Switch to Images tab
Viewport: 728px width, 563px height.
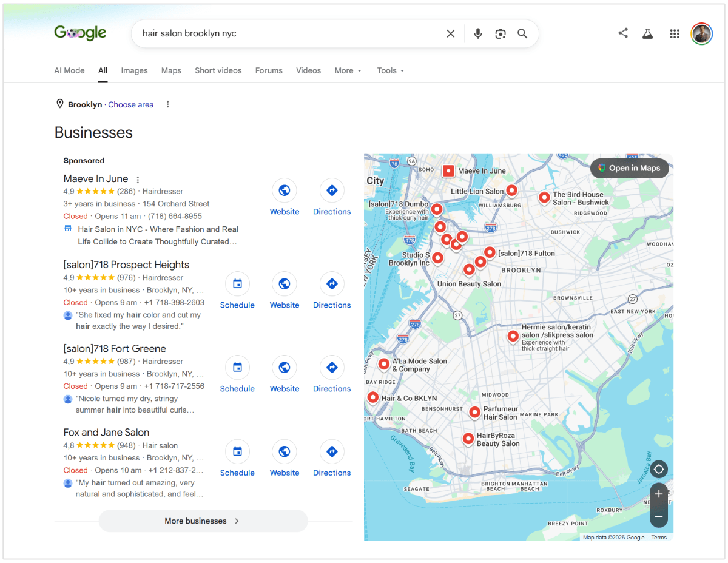(134, 70)
